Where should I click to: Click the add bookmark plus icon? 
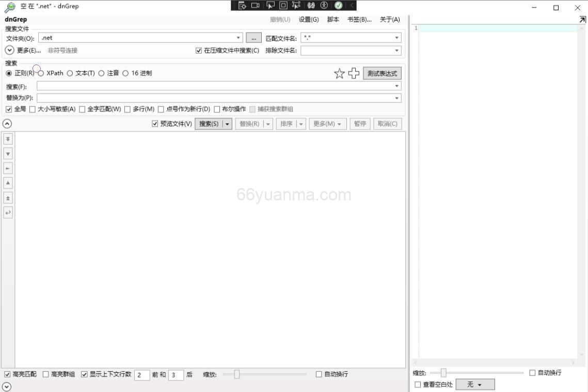coord(354,73)
